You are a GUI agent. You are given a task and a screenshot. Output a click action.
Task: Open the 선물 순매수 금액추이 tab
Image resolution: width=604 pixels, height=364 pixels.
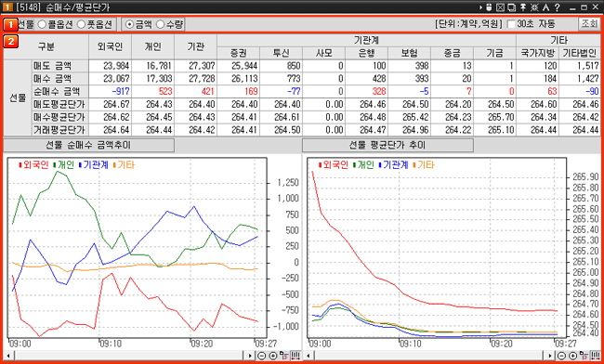tap(88, 145)
